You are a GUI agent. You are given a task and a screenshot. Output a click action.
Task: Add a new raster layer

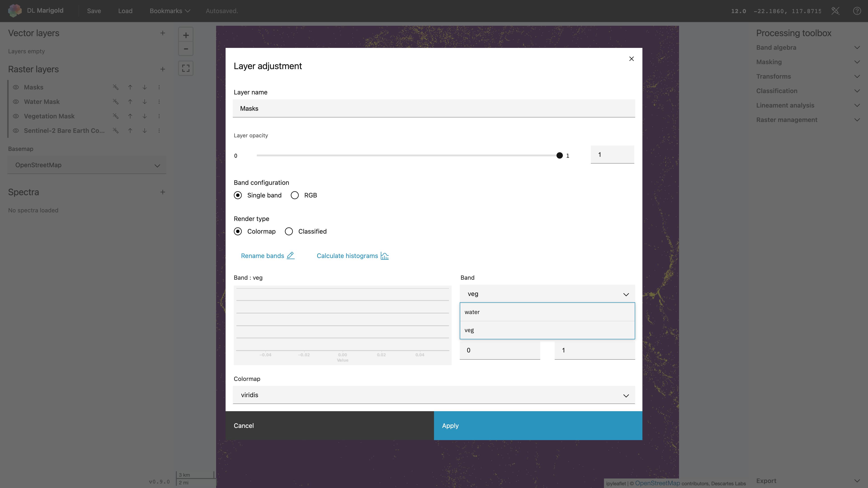pos(163,69)
